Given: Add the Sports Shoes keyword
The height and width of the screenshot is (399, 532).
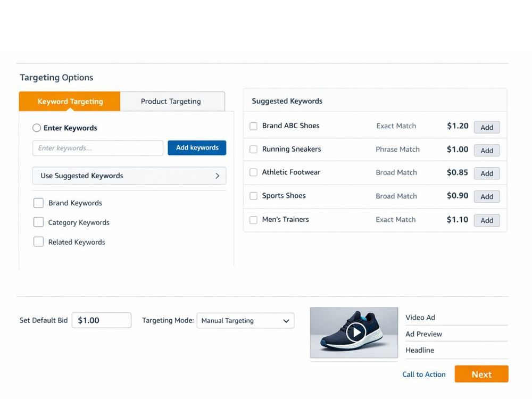Looking at the screenshot, I should [x=487, y=196].
